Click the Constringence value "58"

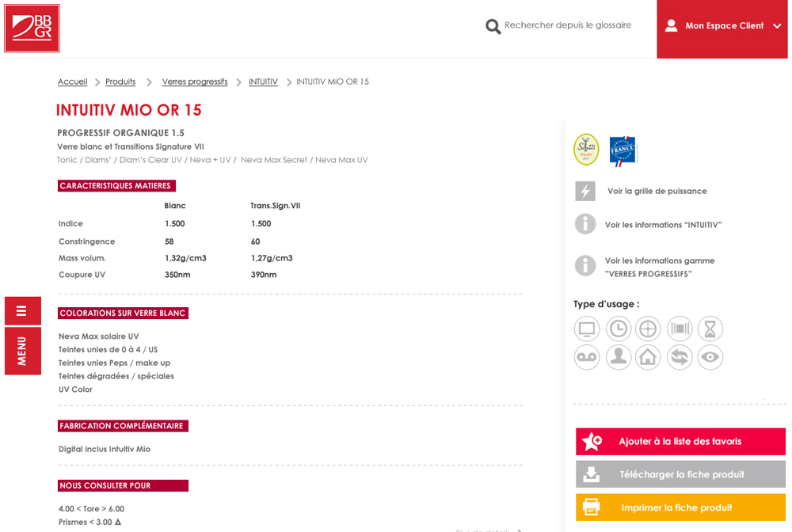169,241
